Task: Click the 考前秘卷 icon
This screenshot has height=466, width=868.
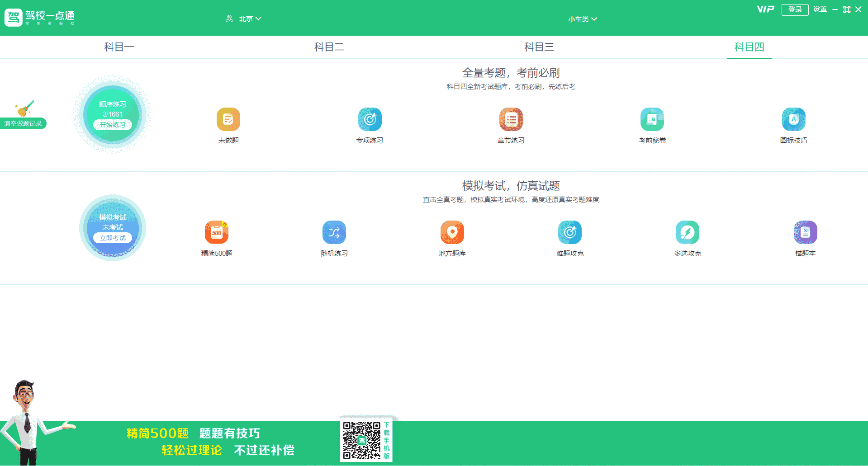Action: pos(652,119)
